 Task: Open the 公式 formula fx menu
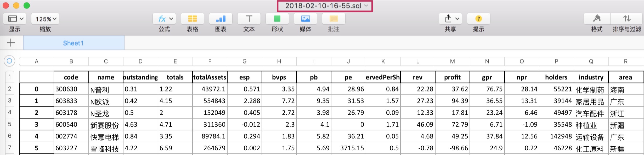tap(164, 19)
